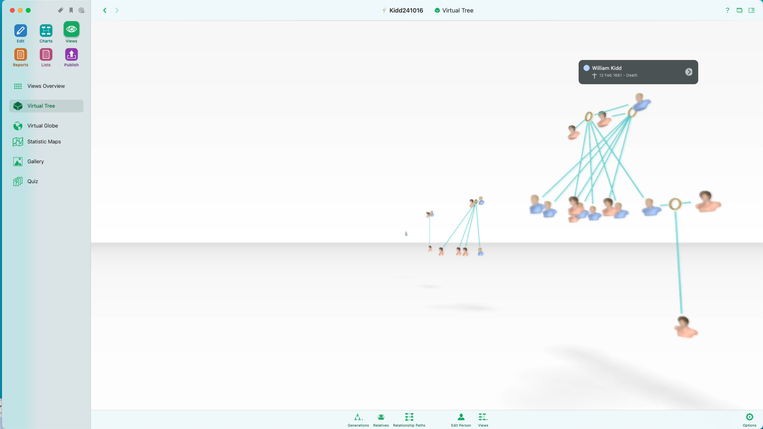Open Statistic Maps view

point(46,142)
